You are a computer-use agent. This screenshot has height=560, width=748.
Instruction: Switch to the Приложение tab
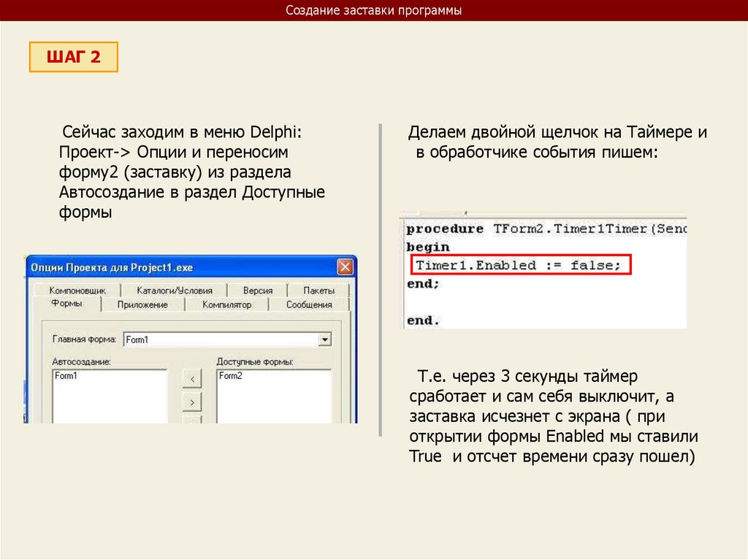(x=142, y=304)
